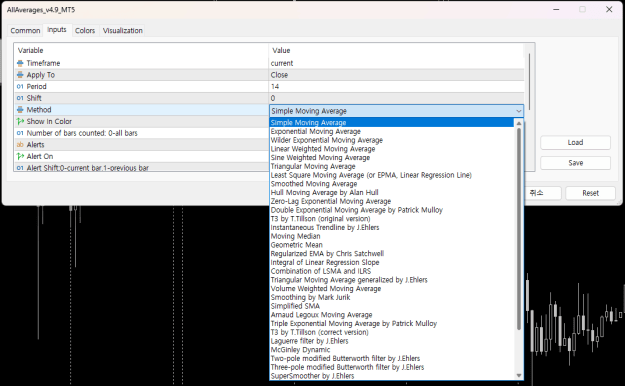Click the Shift value 0

click(x=273, y=98)
